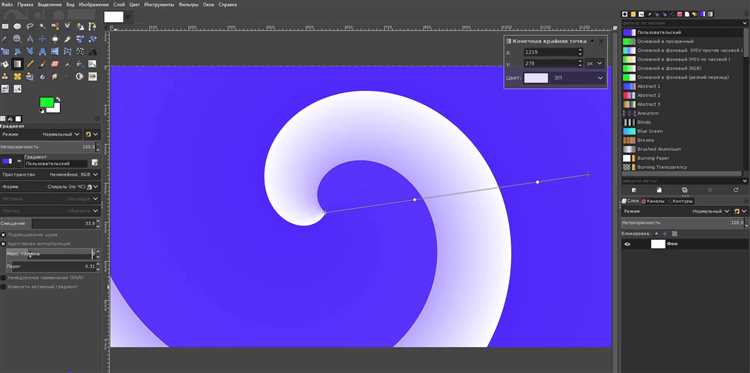Switch to the Каналы tab

coord(654,201)
